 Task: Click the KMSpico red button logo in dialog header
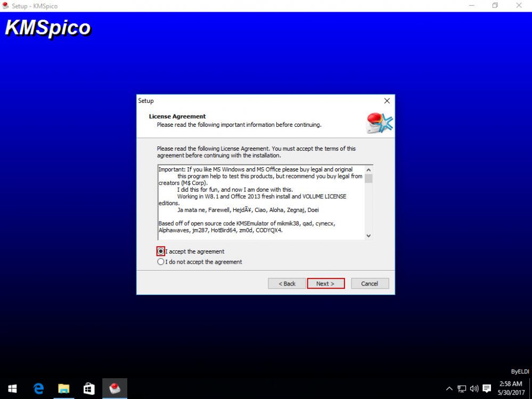380,123
